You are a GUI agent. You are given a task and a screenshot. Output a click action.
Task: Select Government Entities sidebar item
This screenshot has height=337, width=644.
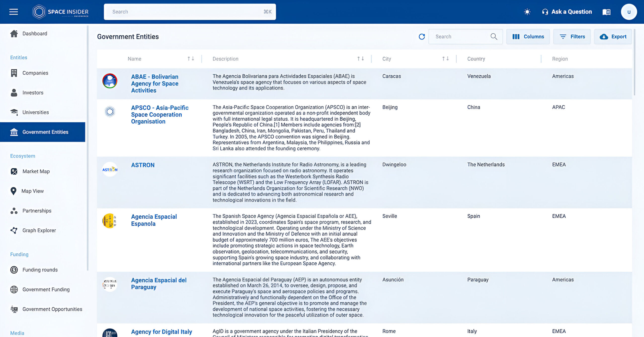43,132
